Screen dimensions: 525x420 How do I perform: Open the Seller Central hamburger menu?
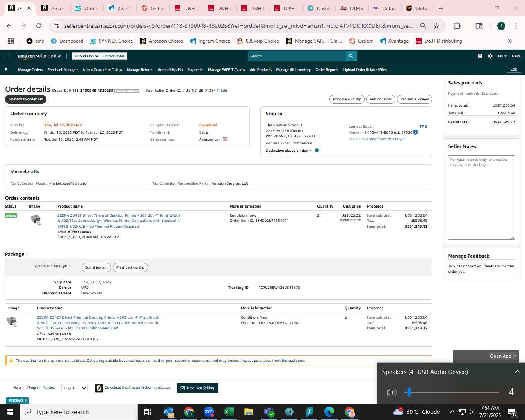pyautogui.click(x=6, y=56)
